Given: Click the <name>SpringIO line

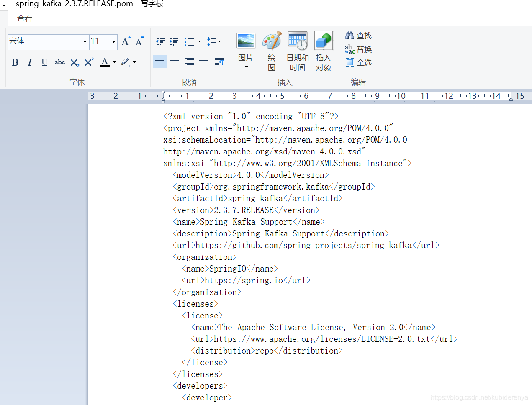Looking at the screenshot, I should point(230,269).
